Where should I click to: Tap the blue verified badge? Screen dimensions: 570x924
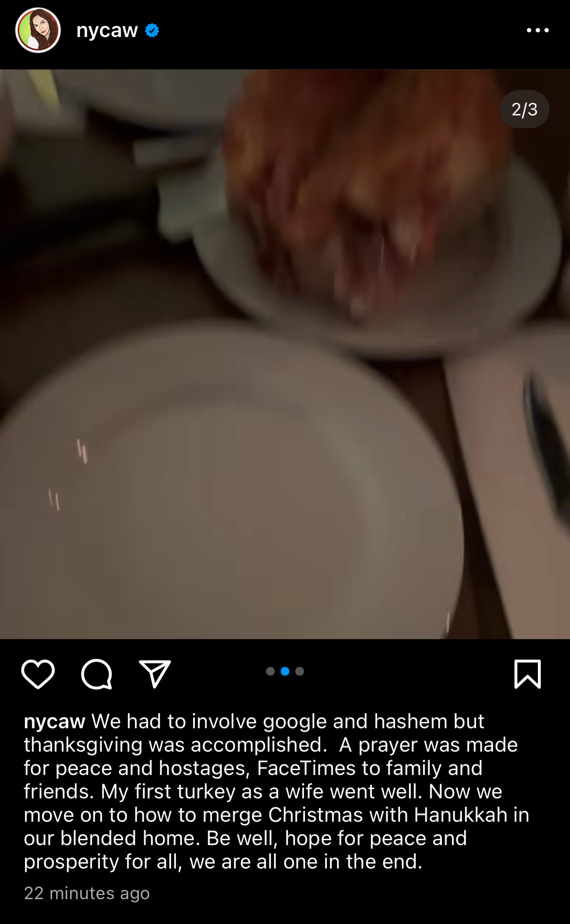point(152,30)
